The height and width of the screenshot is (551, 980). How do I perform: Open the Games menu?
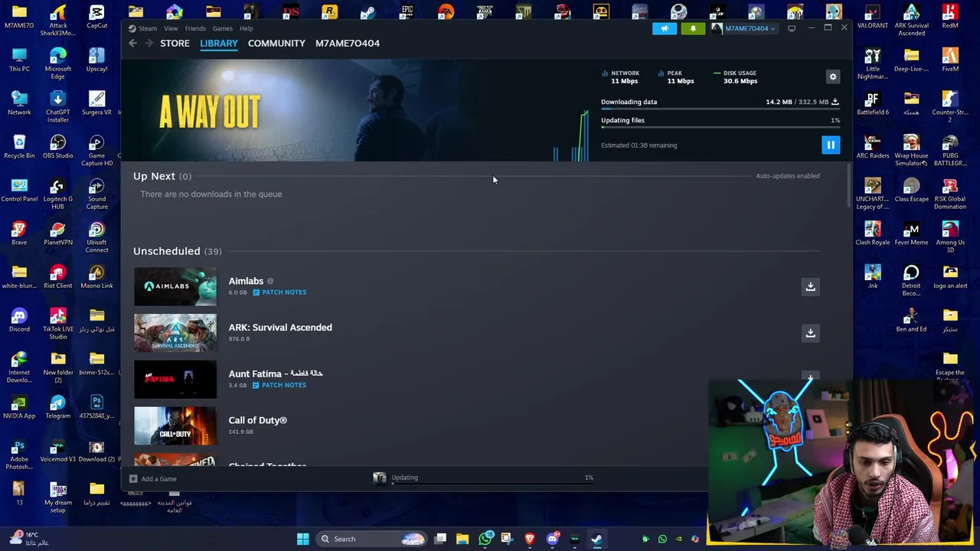[x=223, y=28]
